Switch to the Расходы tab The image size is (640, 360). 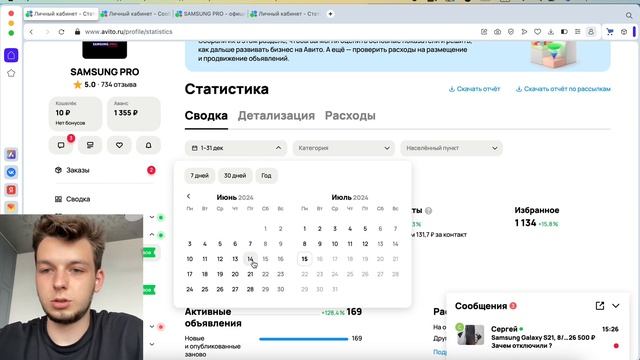(x=350, y=116)
